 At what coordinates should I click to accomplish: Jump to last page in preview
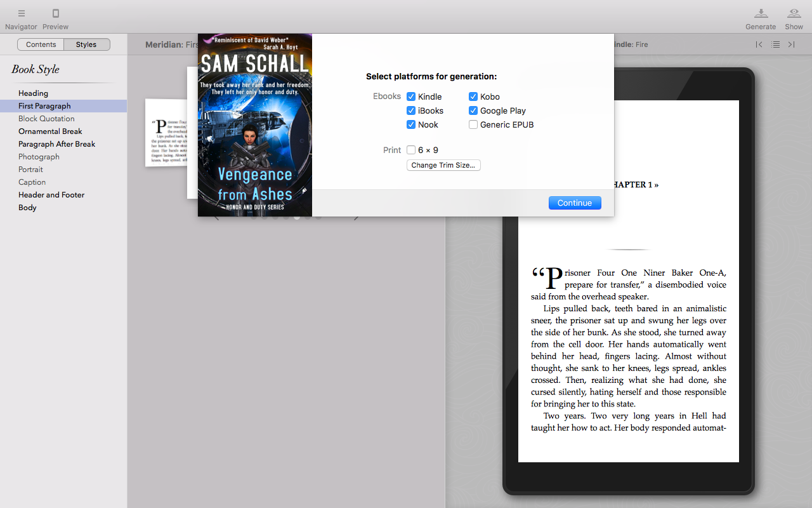click(791, 44)
